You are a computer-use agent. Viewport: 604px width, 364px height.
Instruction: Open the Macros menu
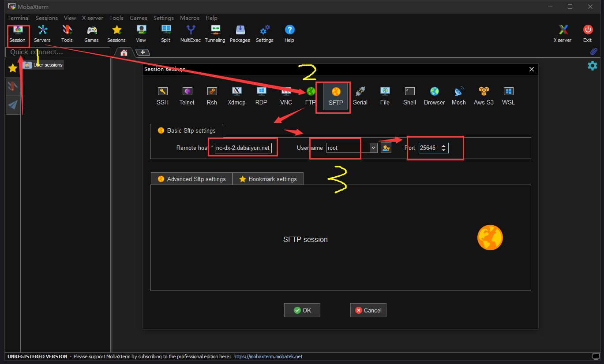(x=190, y=18)
